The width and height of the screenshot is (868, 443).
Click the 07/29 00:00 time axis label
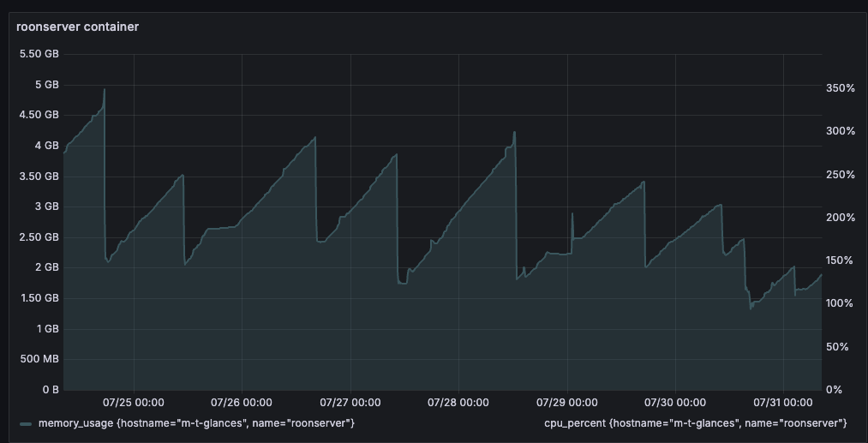[567, 403]
